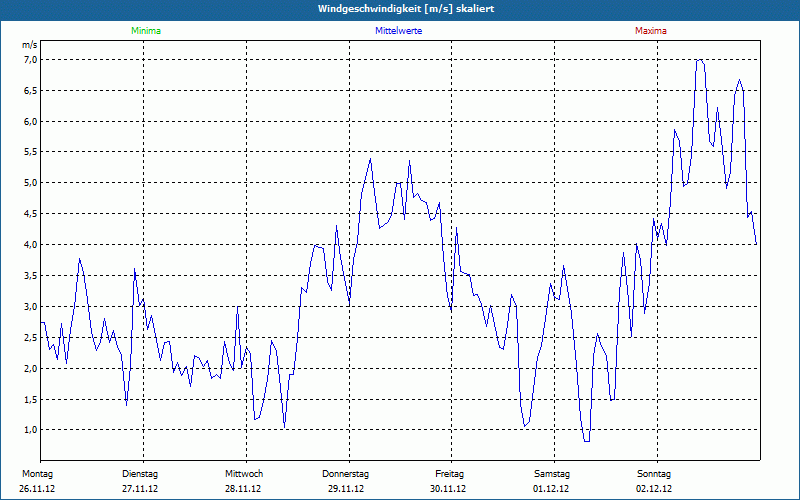Click the 2,5 y-axis value

[x=30, y=337]
